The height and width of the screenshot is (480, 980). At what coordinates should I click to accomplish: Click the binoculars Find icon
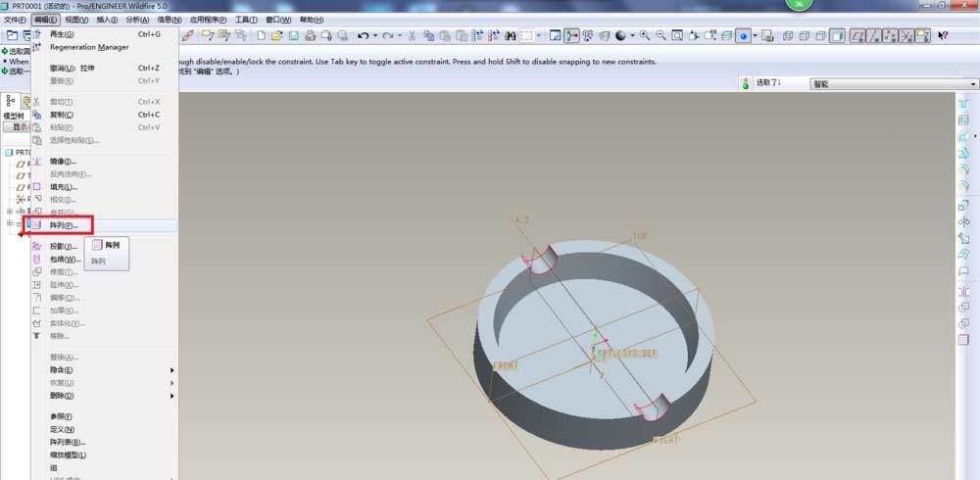510,36
